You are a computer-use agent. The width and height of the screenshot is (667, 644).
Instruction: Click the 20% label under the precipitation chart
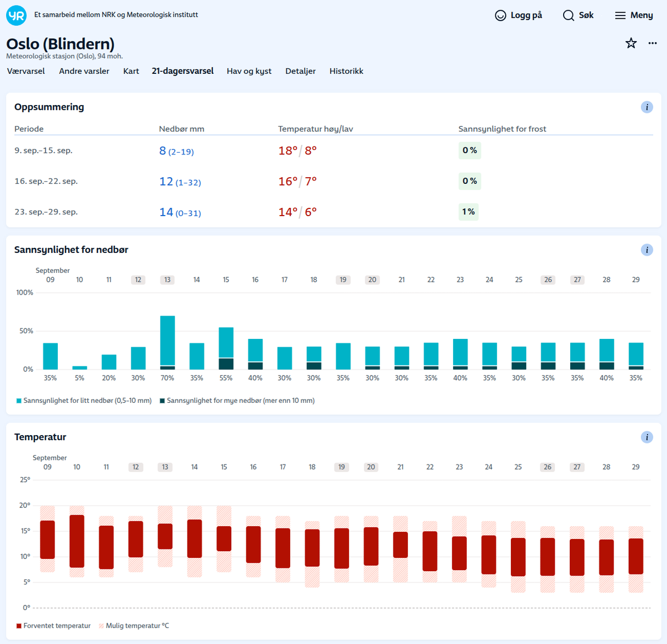coord(109,378)
